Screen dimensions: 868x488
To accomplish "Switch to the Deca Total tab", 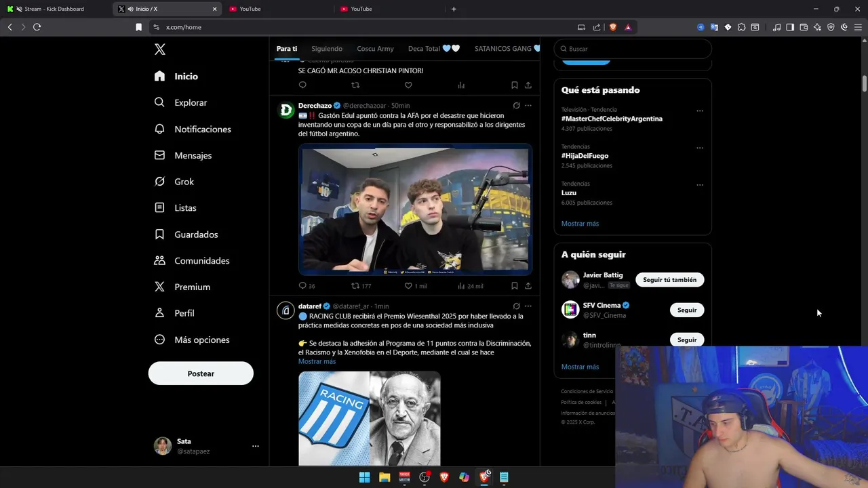I will coord(434,49).
